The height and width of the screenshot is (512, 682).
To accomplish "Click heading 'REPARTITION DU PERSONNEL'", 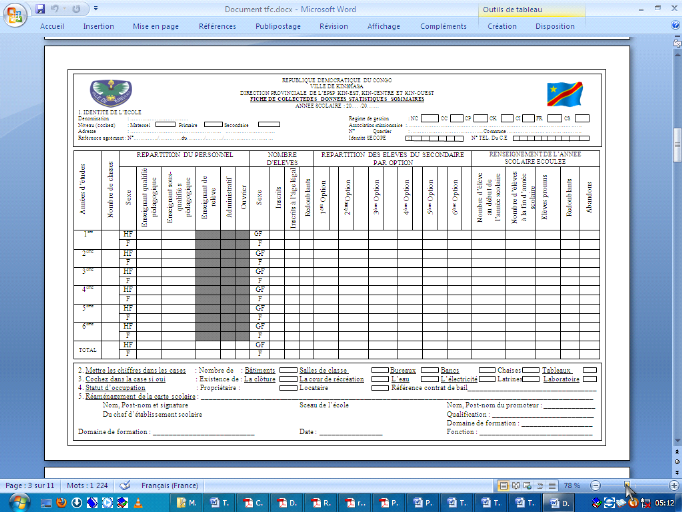I will pos(184,155).
